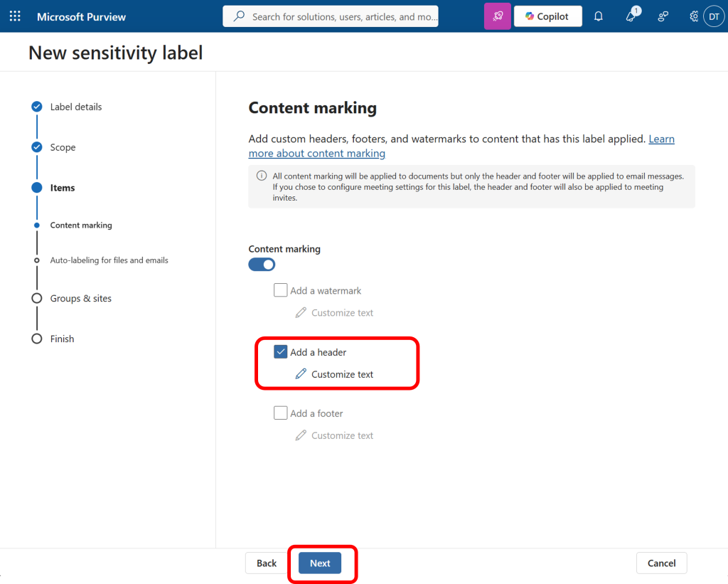Open the DT account avatar
This screenshot has height=584, width=728.
(x=714, y=17)
